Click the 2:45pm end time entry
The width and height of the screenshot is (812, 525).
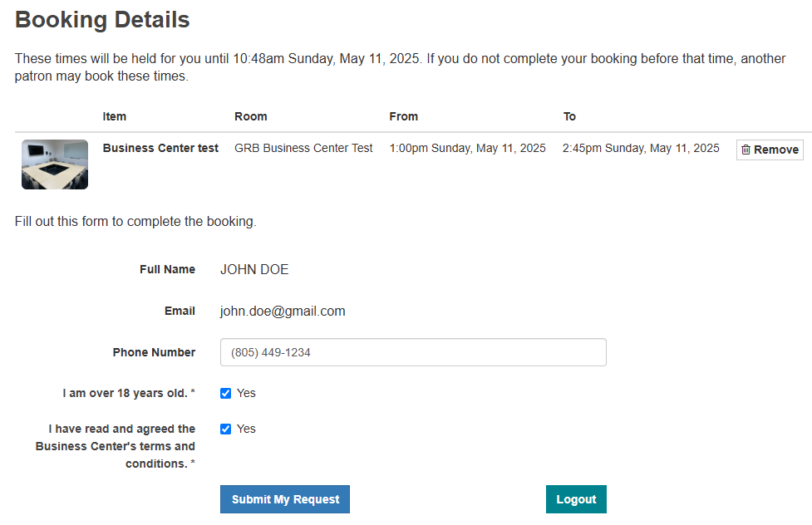coord(641,148)
